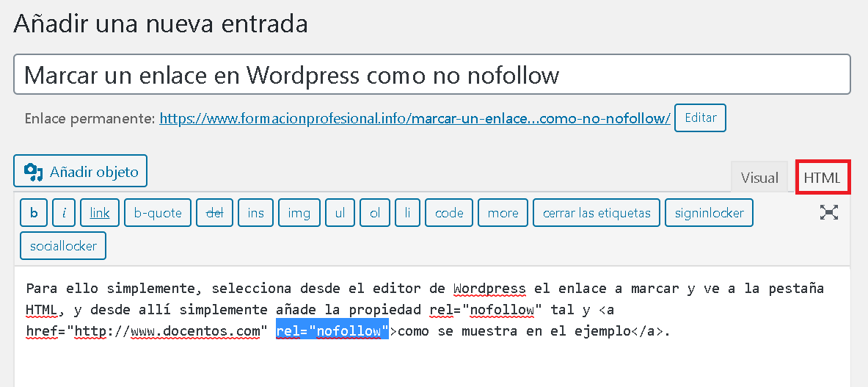Click cerrar las etiquetas button
This screenshot has height=387, width=868.
[597, 213]
